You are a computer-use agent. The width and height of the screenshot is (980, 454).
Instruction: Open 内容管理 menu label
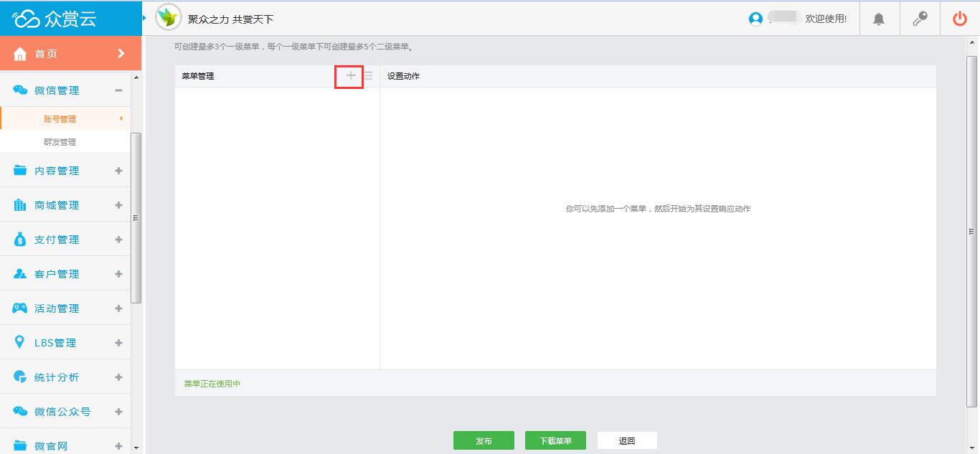click(57, 171)
